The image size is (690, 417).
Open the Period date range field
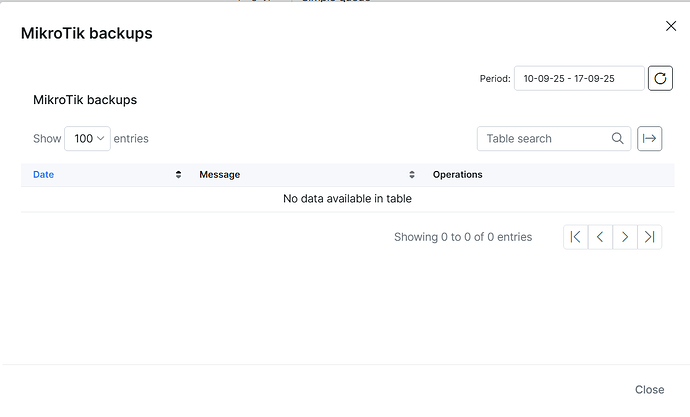pos(578,78)
